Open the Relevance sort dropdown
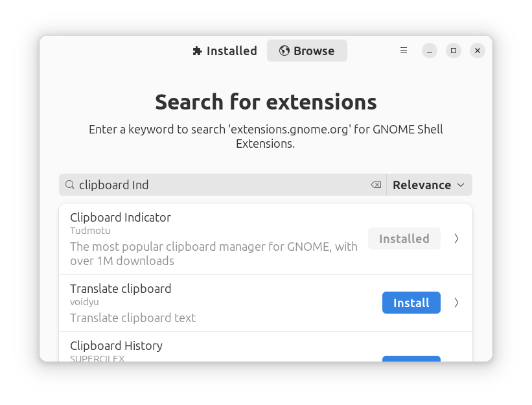The width and height of the screenshot is (532, 405). [429, 185]
